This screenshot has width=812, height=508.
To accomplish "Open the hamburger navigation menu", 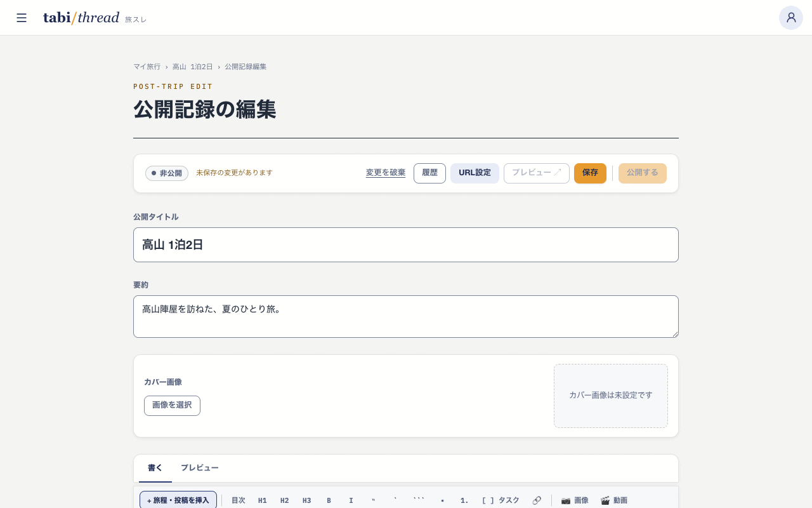I will [x=22, y=18].
